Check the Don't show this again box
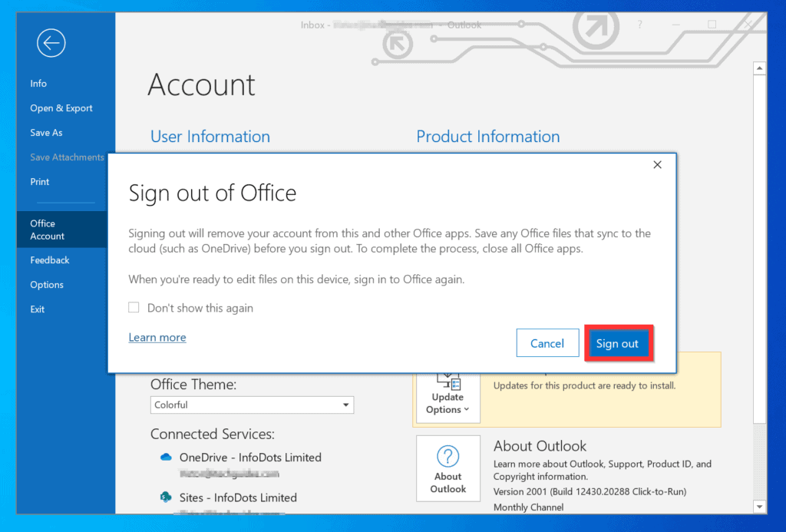 pyautogui.click(x=134, y=307)
